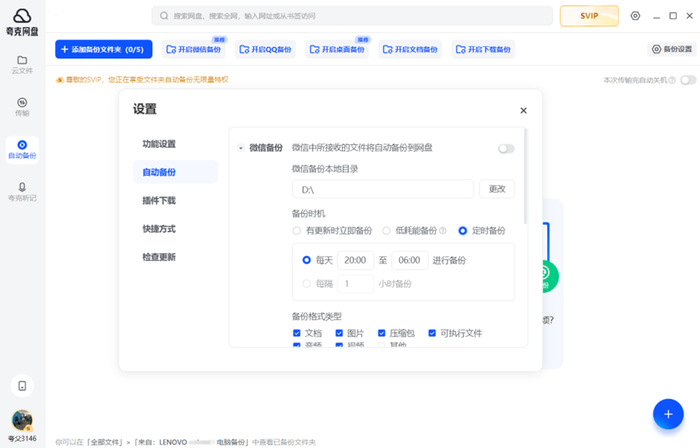
Task: Click the search magnifier icon
Action: (164, 16)
